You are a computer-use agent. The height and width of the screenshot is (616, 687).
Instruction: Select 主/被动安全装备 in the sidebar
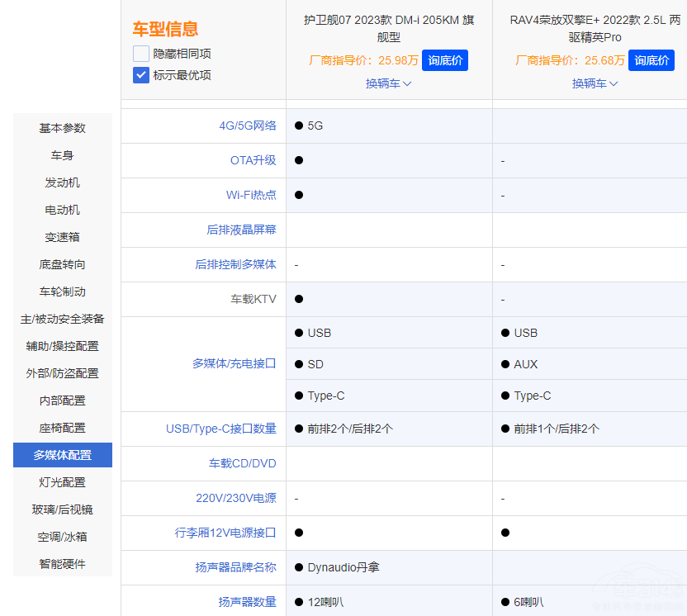62,318
